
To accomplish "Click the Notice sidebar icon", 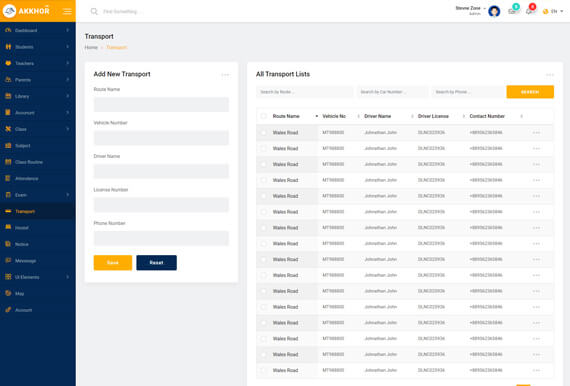I will tap(8, 244).
